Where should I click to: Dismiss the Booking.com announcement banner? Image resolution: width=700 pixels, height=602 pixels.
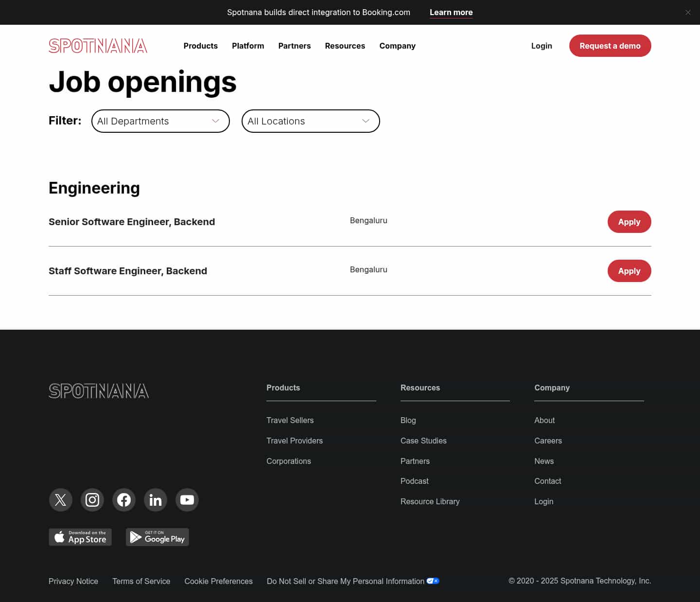pyautogui.click(x=688, y=12)
